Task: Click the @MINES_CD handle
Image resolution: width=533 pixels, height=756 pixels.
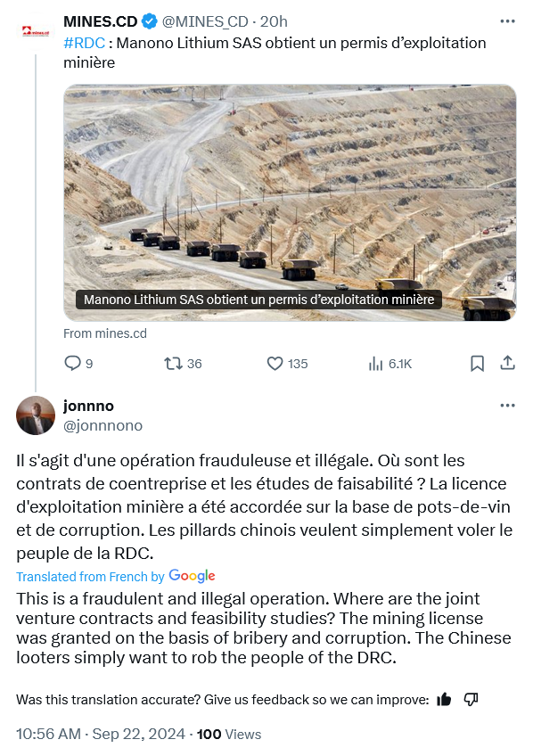Action: pos(205,21)
